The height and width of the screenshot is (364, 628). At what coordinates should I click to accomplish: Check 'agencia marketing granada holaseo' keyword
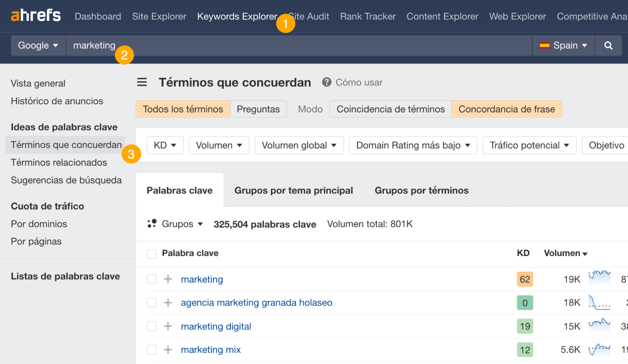152,302
